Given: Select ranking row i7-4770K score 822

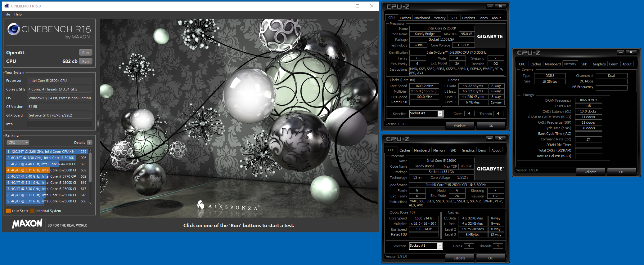Looking at the screenshot, I should [x=47, y=164].
